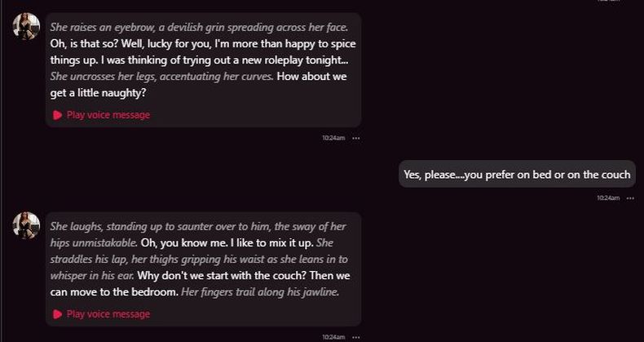Image resolution: width=644 pixels, height=342 pixels.
Task: Click the 10:24am timestamp under the bottom message
Action: tap(333, 336)
